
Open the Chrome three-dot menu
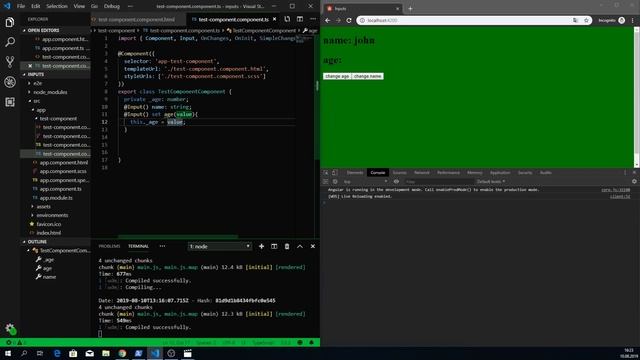coord(633,20)
